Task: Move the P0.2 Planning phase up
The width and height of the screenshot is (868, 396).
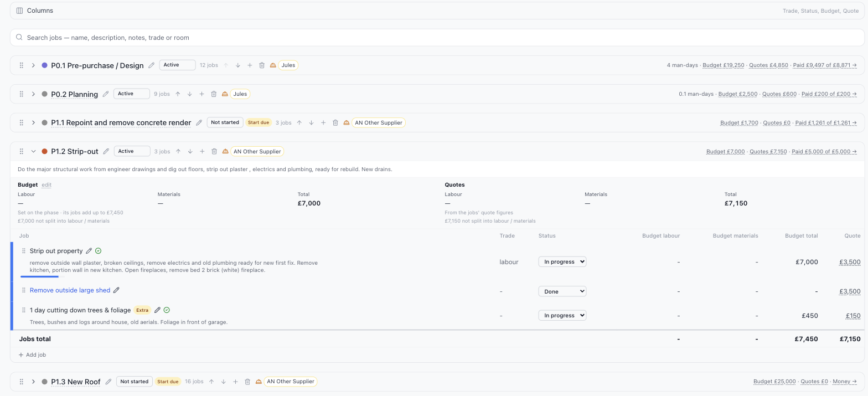Action: [x=178, y=94]
